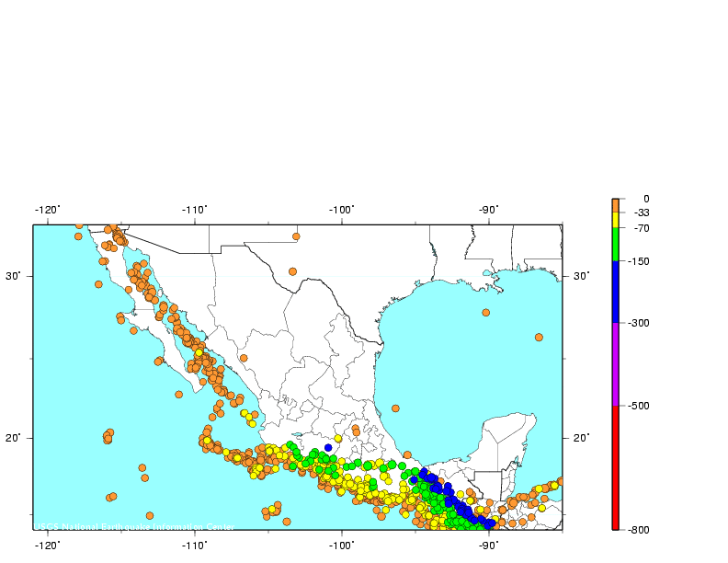Pick the green segment of the depth colorbar
Viewport: 728px width, 563px height.
tap(615, 245)
